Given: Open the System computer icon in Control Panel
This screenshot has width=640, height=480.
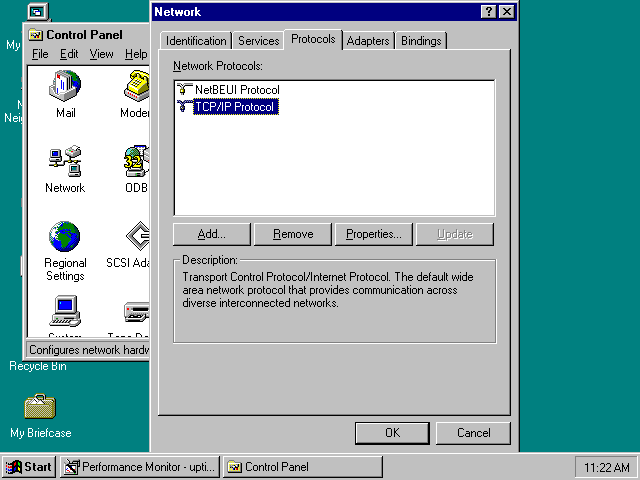Looking at the screenshot, I should [x=65, y=311].
